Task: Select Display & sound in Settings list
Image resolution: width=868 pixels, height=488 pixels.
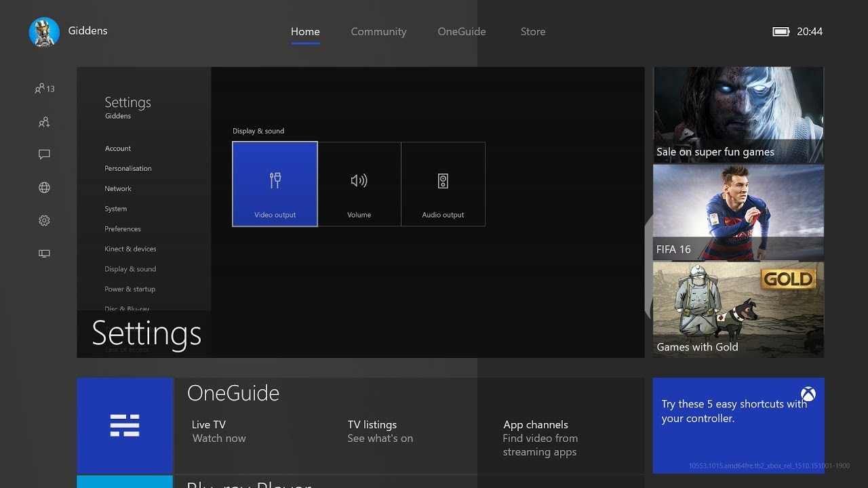Action: click(x=130, y=269)
